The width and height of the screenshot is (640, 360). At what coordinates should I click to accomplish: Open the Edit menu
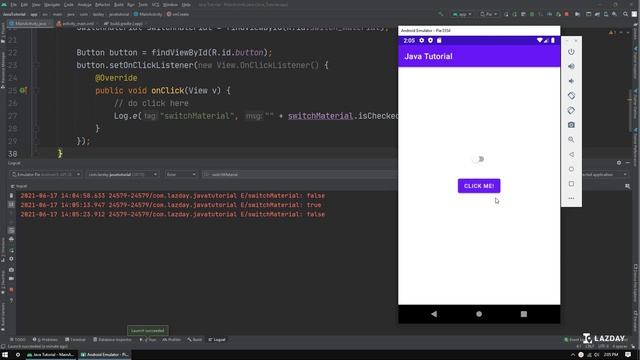click(x=24, y=5)
